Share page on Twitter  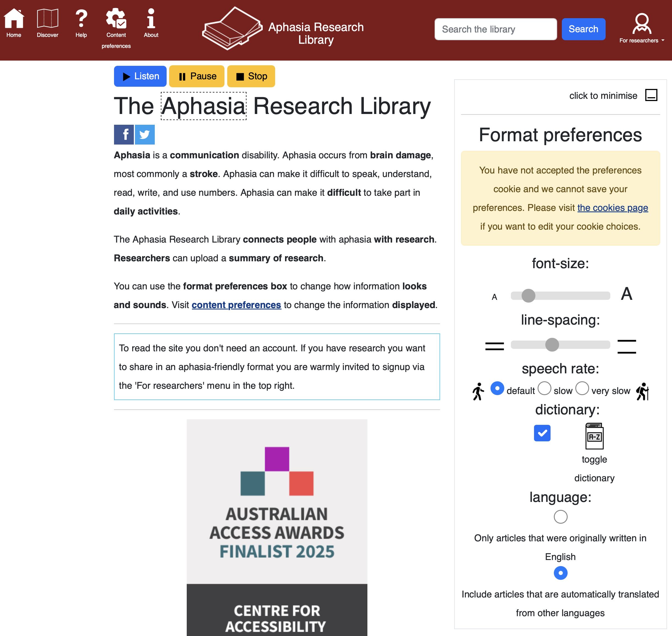[145, 135]
